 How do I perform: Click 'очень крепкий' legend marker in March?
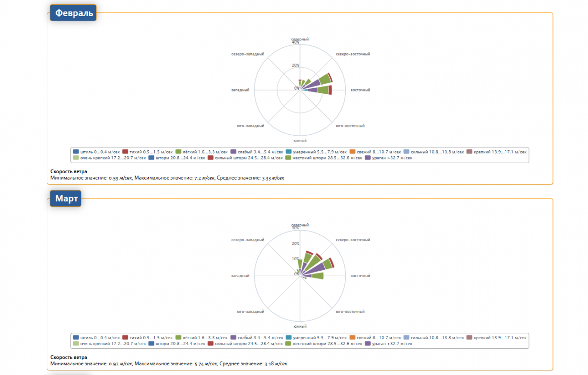click(x=76, y=343)
